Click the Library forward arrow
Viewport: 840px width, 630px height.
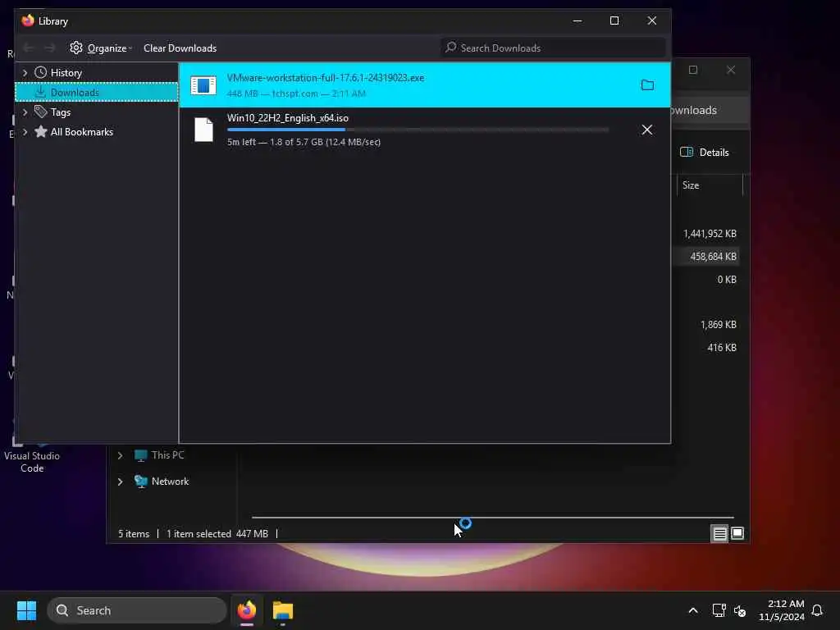click(x=50, y=48)
